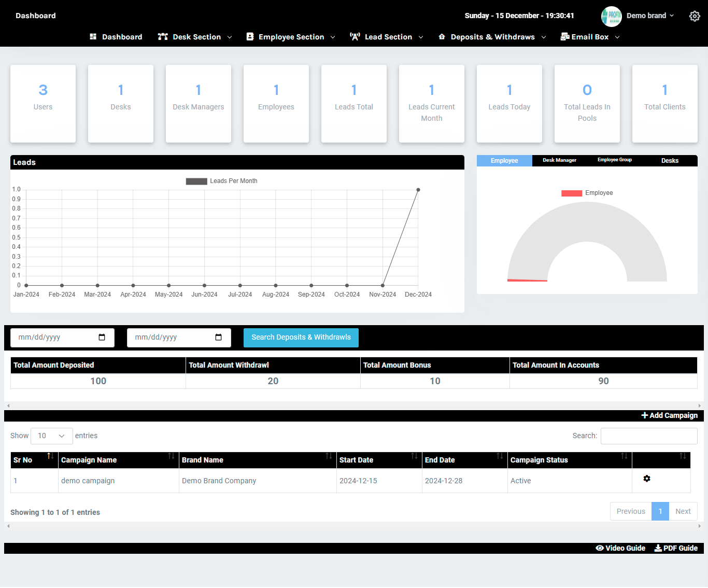The height and width of the screenshot is (588, 708).
Task: Expand the Desk Section menu
Action: pos(195,37)
